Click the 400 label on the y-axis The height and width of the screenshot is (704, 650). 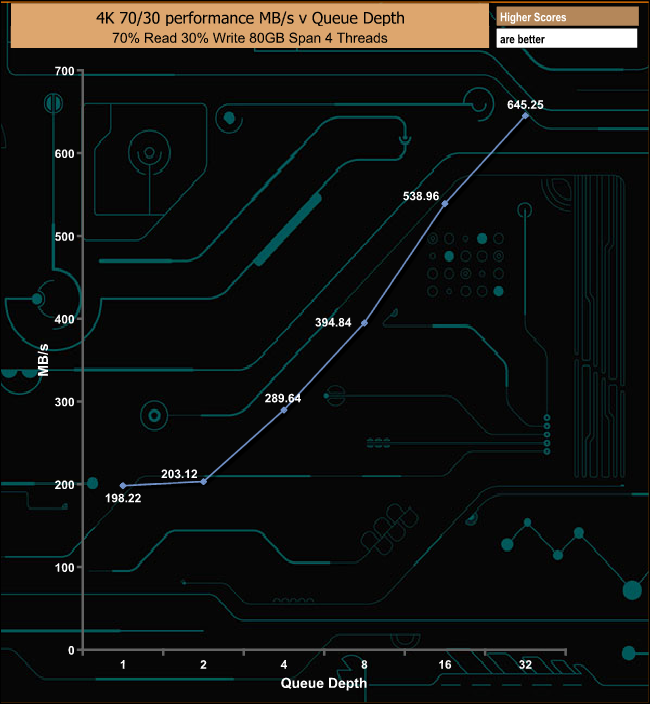tap(65, 319)
